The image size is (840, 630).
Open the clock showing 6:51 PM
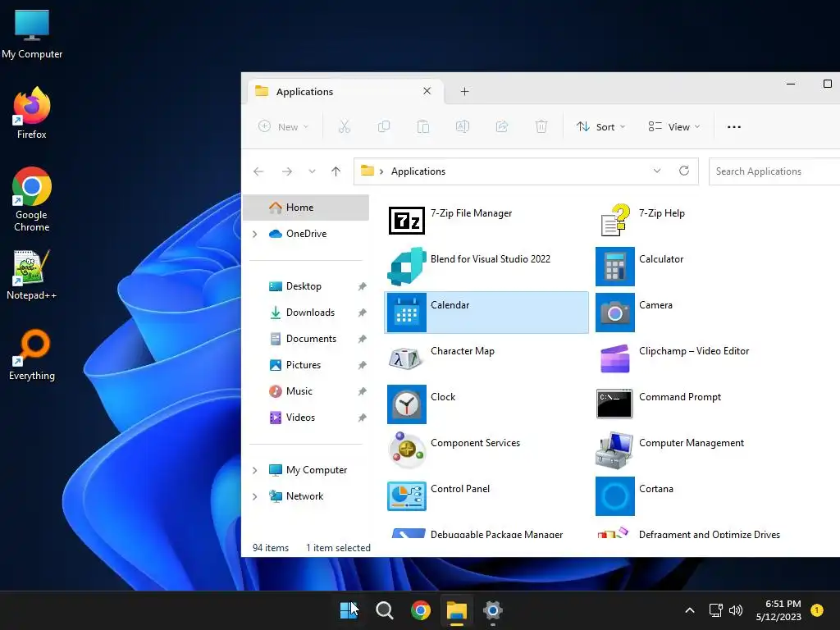[x=778, y=610]
